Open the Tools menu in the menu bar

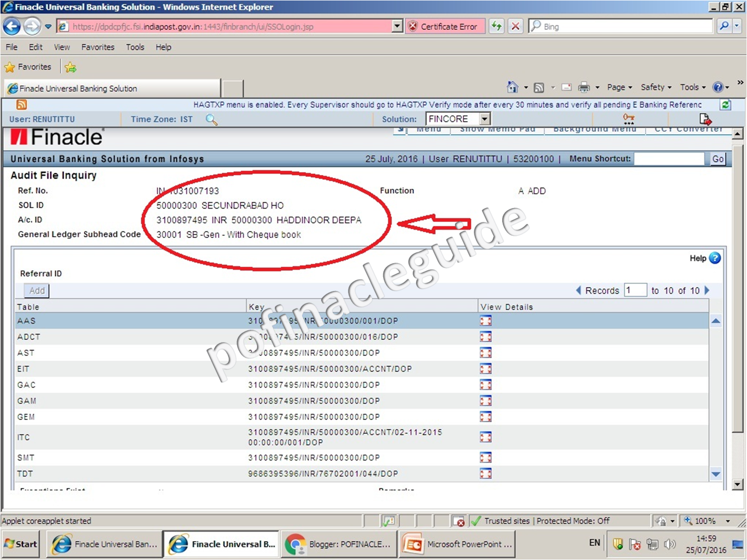pyautogui.click(x=135, y=47)
